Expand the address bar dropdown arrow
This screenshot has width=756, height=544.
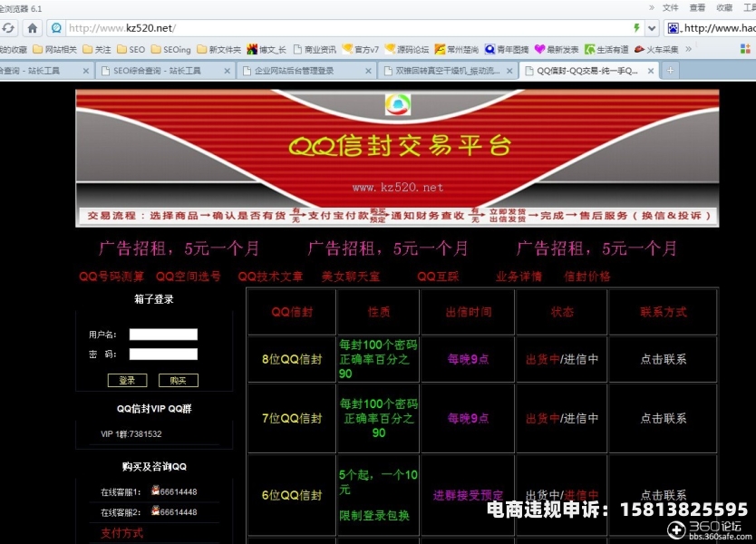coord(651,28)
